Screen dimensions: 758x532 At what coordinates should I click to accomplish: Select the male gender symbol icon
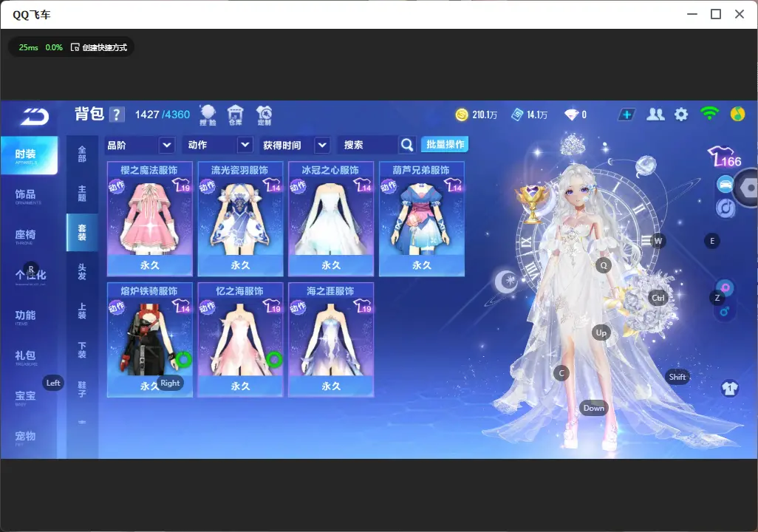pyautogui.click(x=724, y=311)
